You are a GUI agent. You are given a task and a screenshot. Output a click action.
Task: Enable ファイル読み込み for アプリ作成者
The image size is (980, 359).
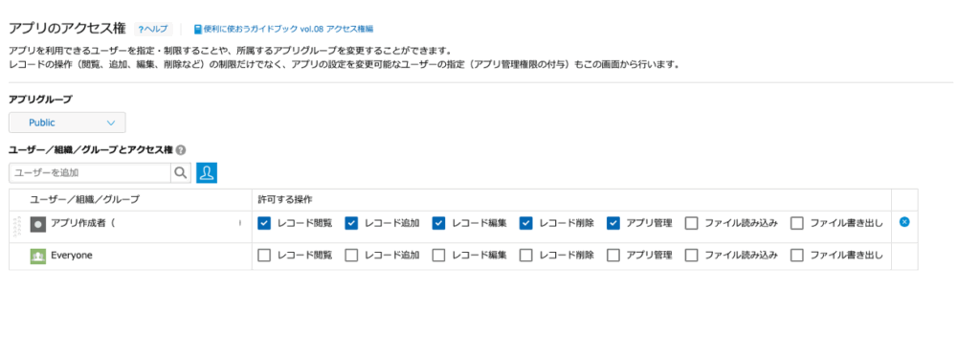pos(691,223)
